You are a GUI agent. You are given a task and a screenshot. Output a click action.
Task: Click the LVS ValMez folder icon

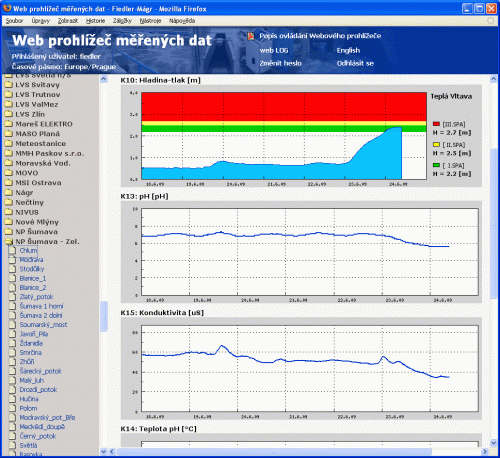(8, 104)
